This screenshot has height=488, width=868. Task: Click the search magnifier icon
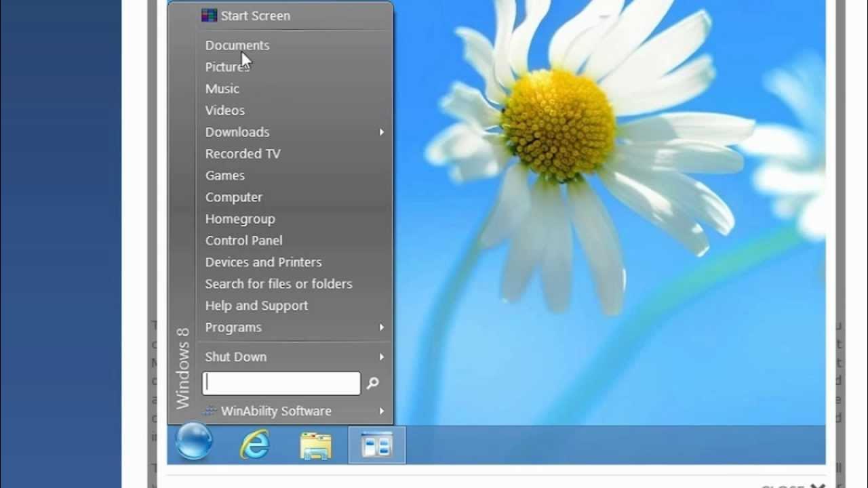click(372, 383)
